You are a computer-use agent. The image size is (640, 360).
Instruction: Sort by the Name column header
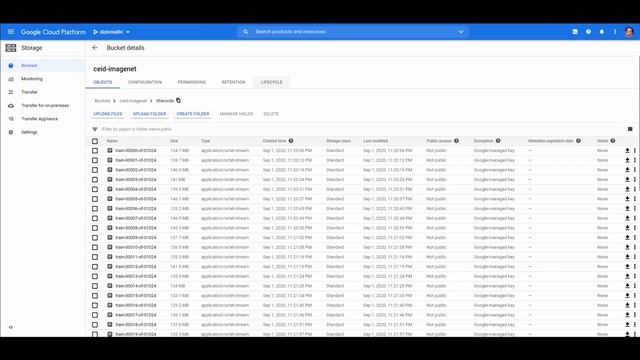pyautogui.click(x=112, y=141)
